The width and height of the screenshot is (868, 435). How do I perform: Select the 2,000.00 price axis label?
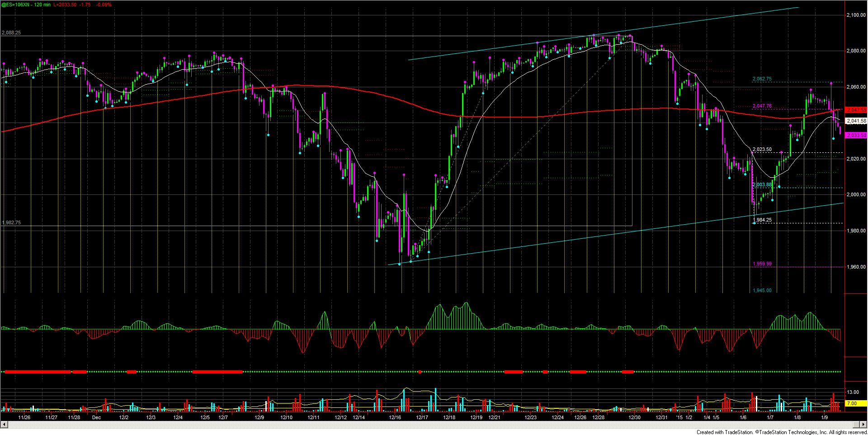[x=855, y=195]
